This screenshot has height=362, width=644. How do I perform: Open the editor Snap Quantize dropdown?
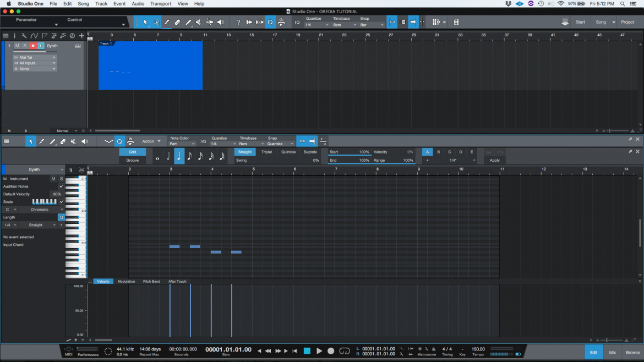281,144
